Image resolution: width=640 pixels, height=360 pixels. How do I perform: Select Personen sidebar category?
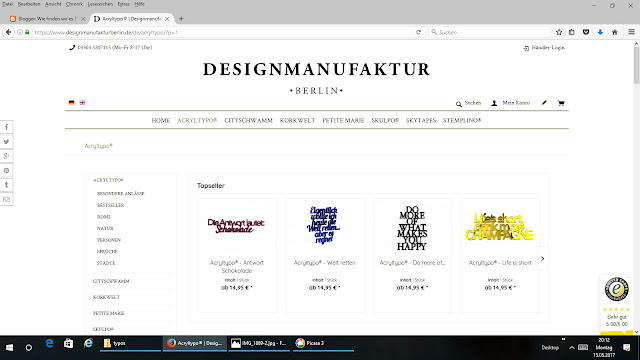109,240
